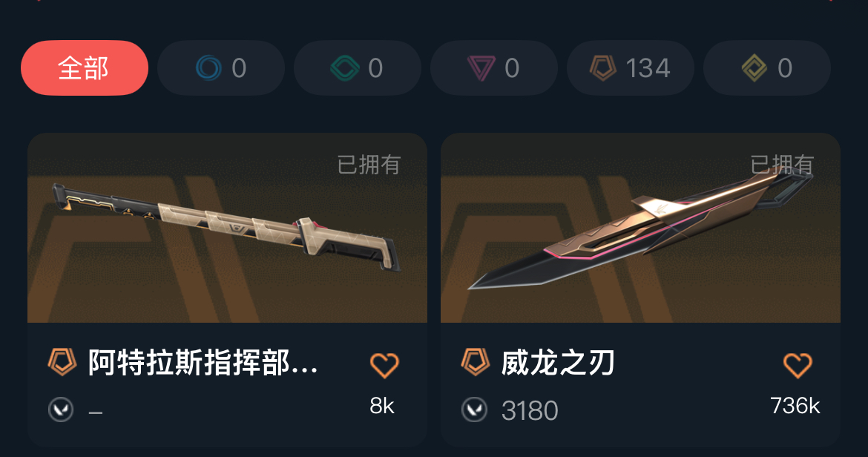Click Valorant points icon next to 3180

coord(474,410)
